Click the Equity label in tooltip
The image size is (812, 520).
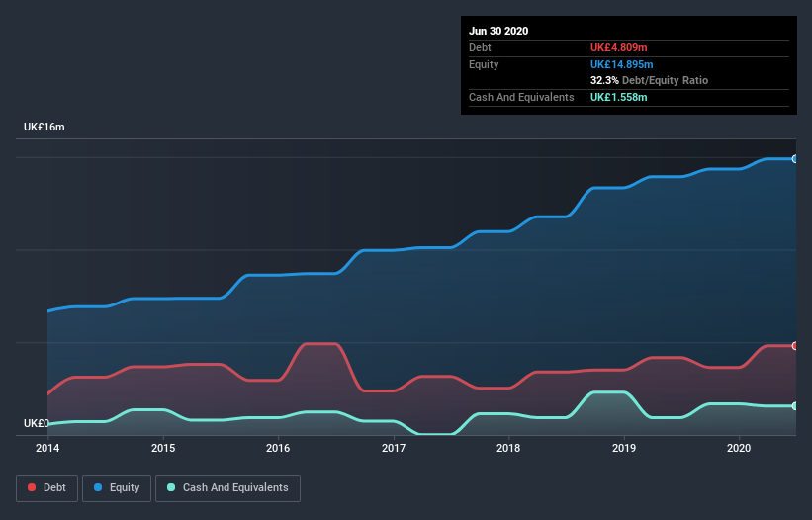484,64
